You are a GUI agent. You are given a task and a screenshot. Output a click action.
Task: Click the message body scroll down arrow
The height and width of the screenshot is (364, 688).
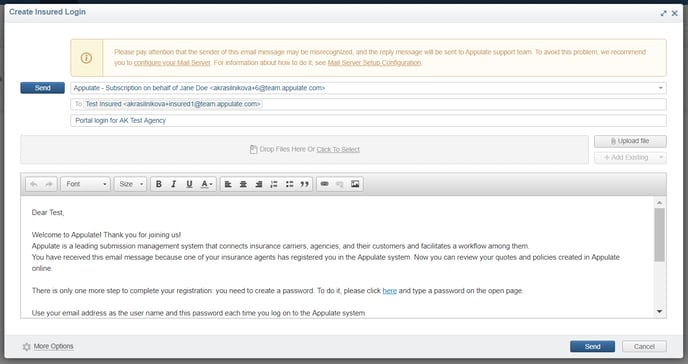[659, 311]
